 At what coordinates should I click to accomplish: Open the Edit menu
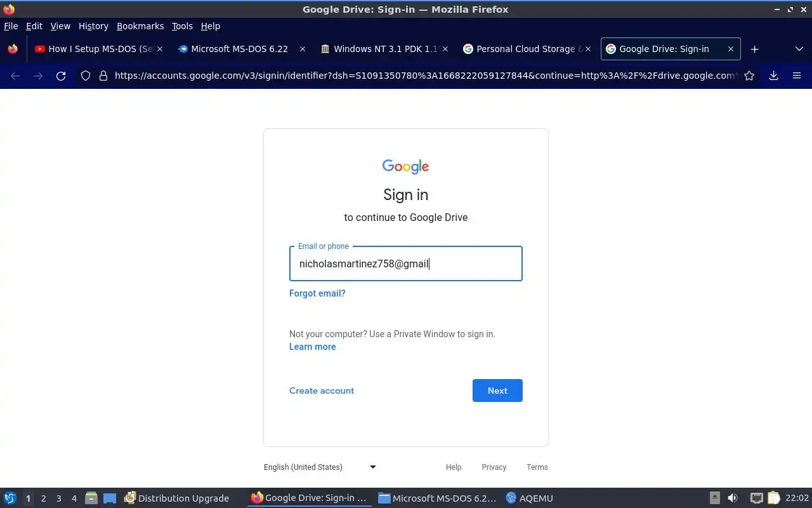click(34, 26)
